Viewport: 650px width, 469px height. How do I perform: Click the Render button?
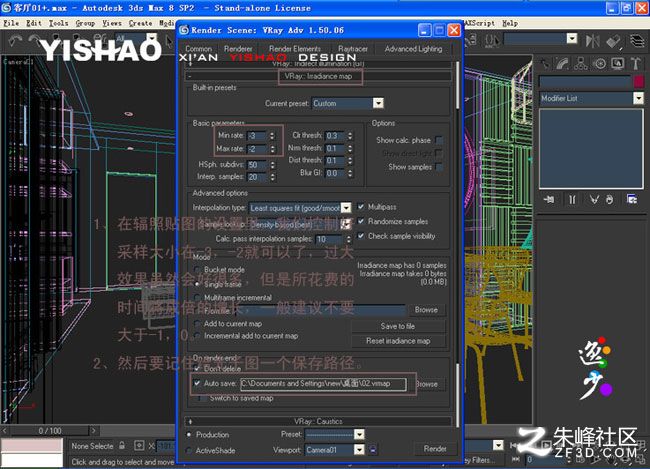coord(434,449)
